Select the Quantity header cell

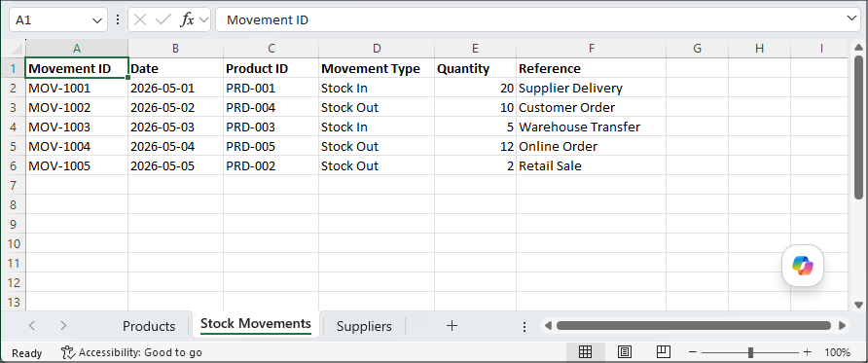pyautogui.click(x=476, y=69)
